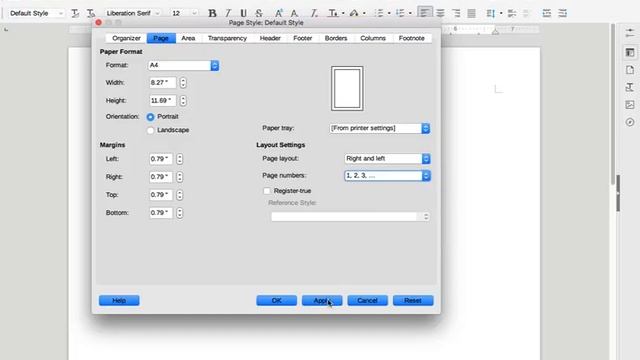The height and width of the screenshot is (360, 640).
Task: Open the paper Format dropdown
Action: (184, 65)
